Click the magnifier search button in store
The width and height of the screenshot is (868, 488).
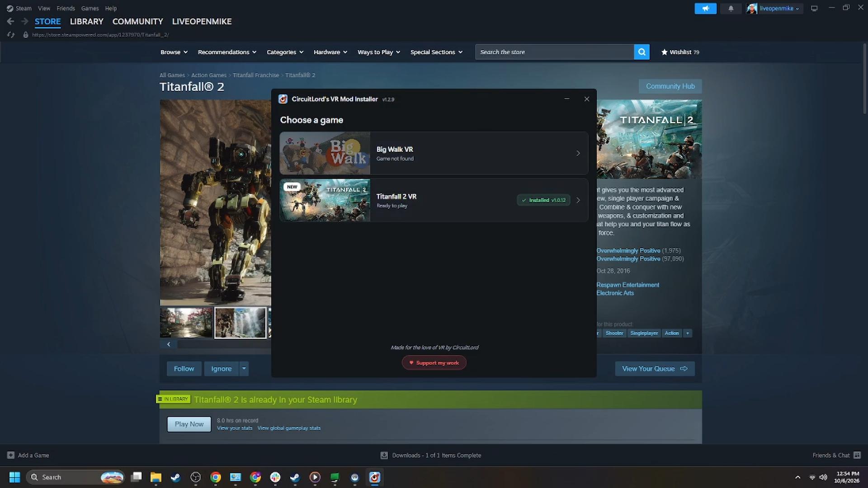pos(642,52)
